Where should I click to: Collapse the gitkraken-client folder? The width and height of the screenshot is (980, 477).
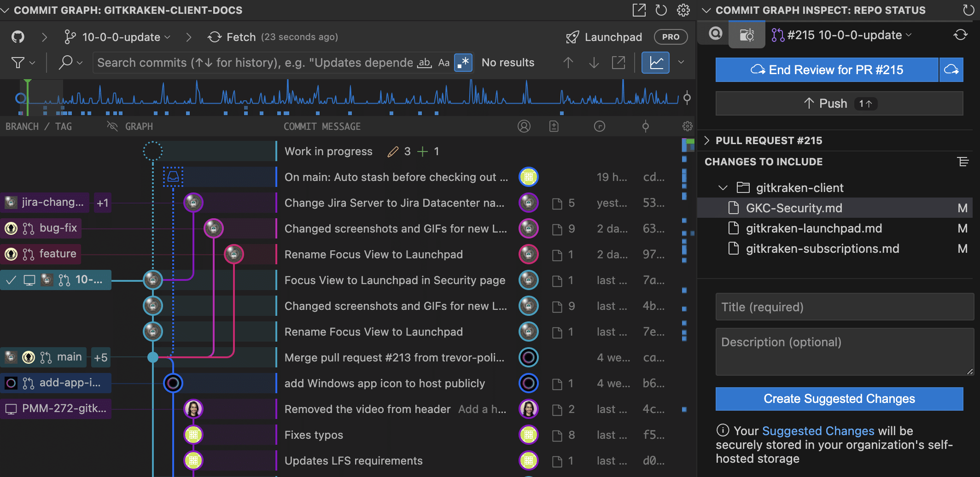click(x=723, y=188)
